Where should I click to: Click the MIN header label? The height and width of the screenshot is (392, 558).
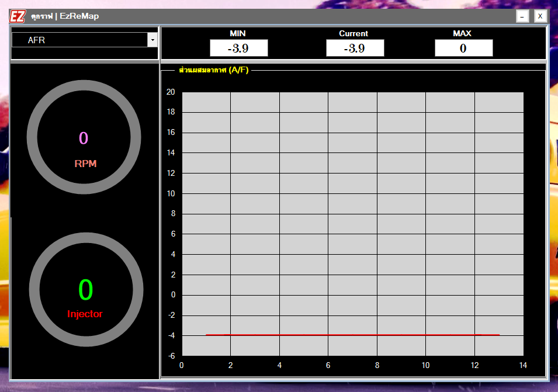point(238,33)
